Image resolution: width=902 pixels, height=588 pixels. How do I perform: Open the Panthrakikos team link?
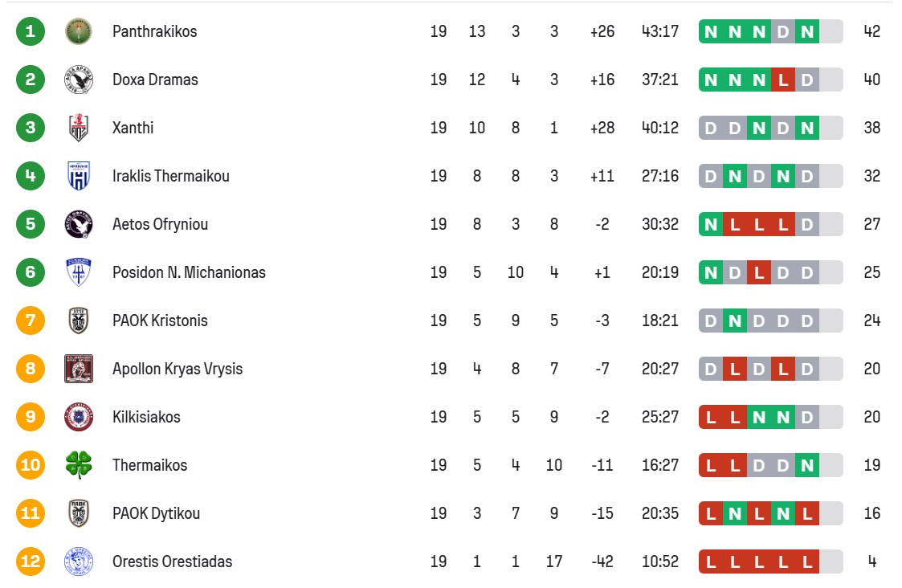(154, 31)
